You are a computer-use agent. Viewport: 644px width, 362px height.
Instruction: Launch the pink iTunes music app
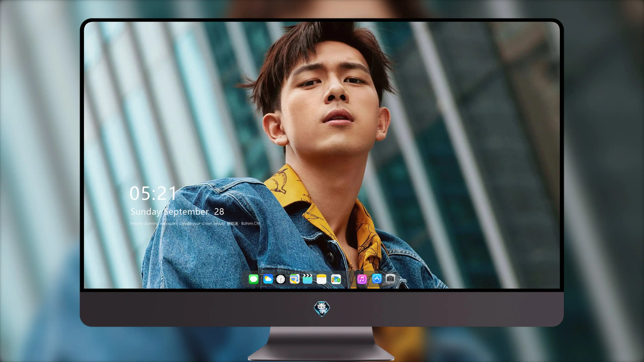[x=362, y=279]
